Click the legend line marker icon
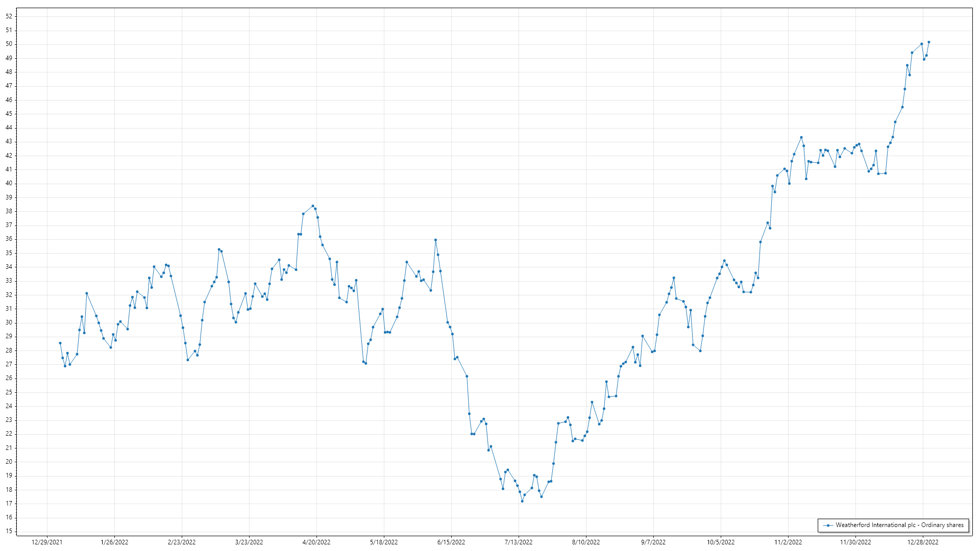980x551 pixels. (x=827, y=525)
